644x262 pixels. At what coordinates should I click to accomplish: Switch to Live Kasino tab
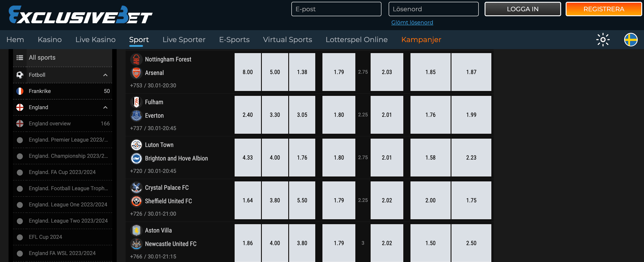(95, 39)
